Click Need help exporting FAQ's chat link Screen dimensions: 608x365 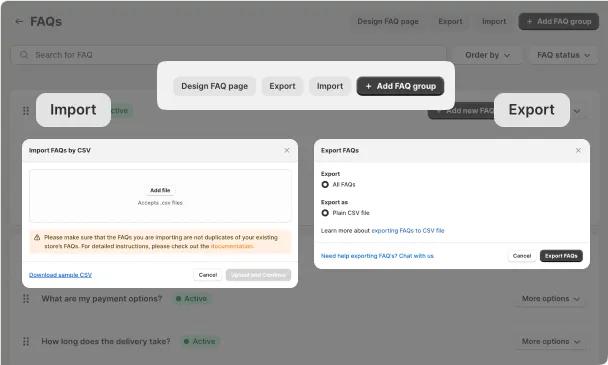tap(377, 256)
